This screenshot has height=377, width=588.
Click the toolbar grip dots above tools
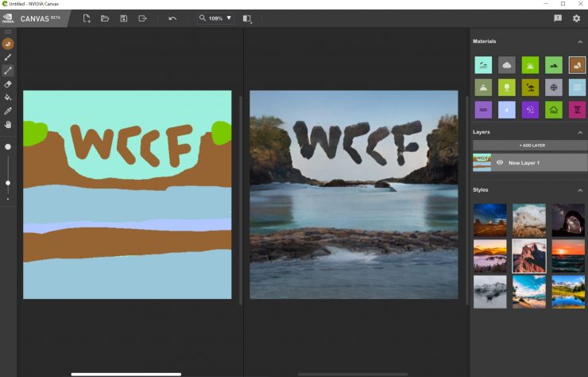pos(8,32)
